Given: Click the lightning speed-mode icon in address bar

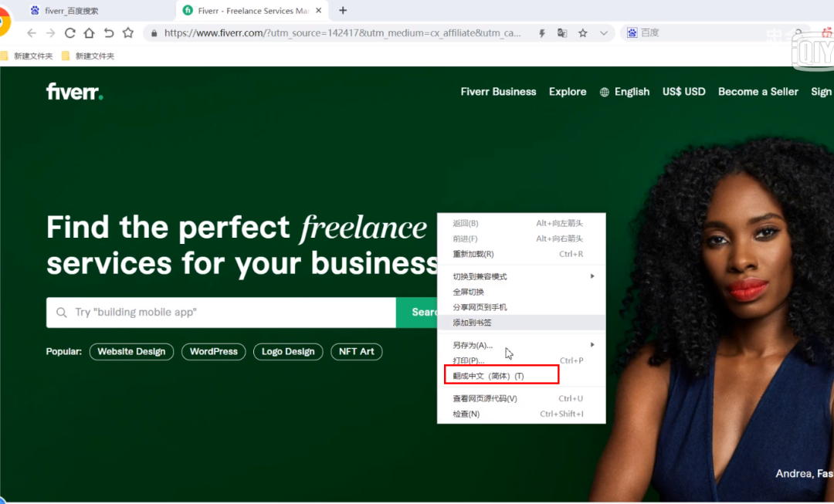Looking at the screenshot, I should (x=542, y=33).
